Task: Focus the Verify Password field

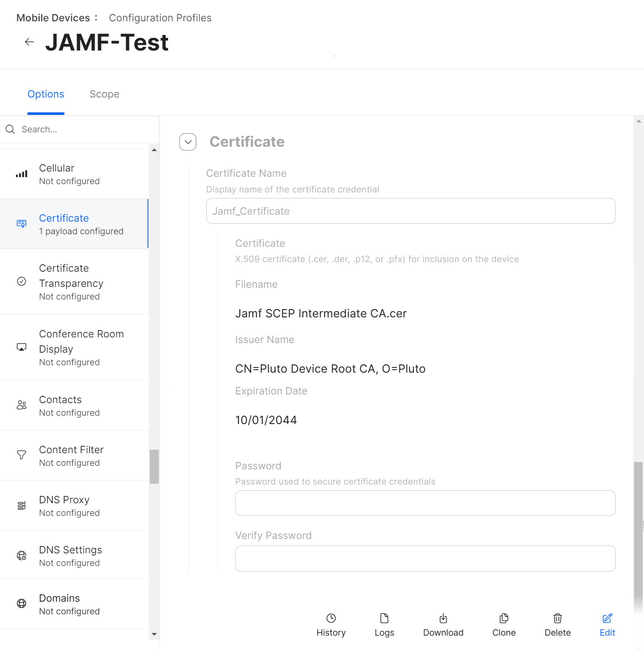Action: (x=425, y=559)
